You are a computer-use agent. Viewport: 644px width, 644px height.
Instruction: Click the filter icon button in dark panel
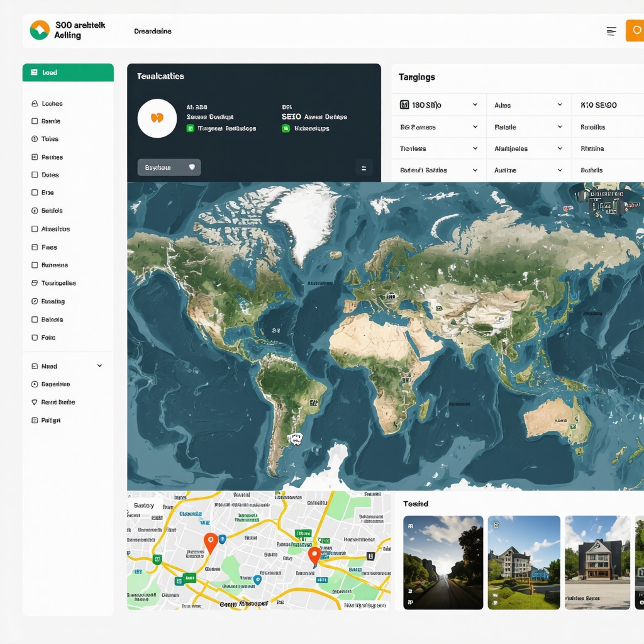pos(364,167)
